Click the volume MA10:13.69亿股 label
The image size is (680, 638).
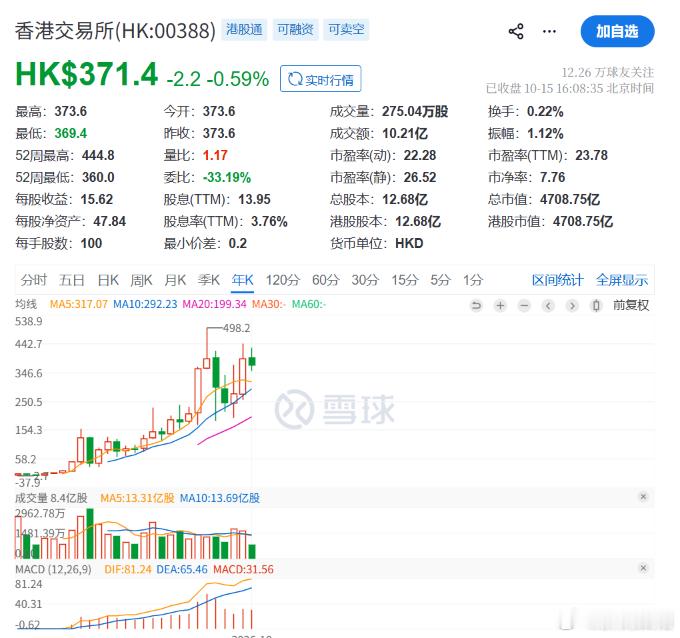[x=220, y=498]
